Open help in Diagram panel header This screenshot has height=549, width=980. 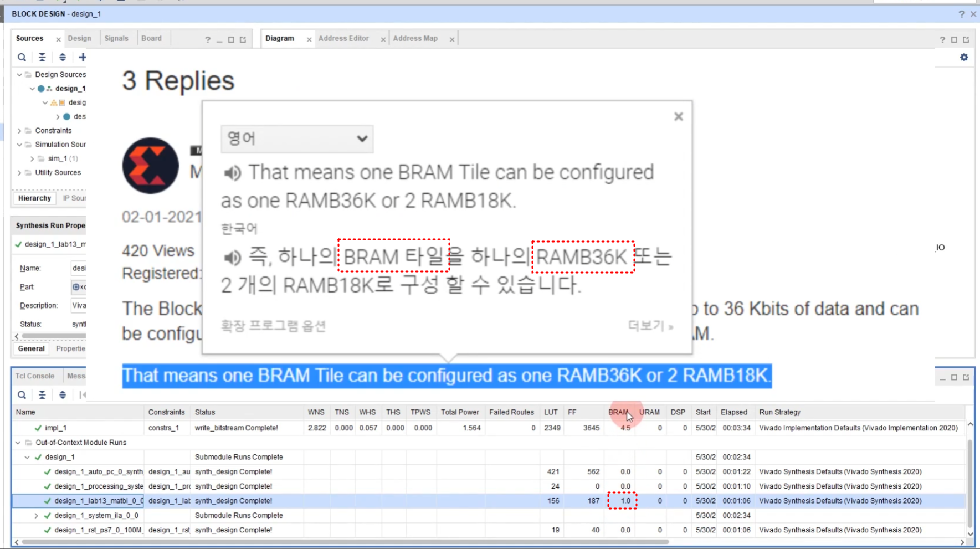[x=942, y=39]
